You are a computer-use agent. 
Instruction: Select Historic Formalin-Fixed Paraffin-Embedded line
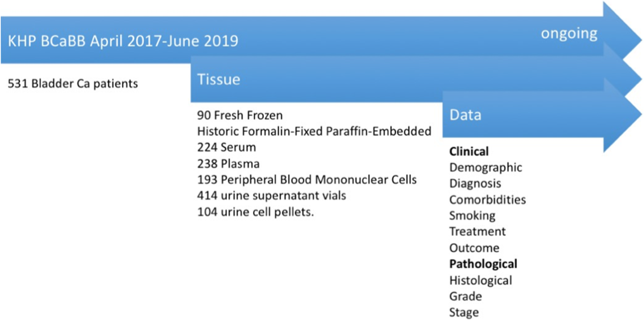click(x=314, y=131)
